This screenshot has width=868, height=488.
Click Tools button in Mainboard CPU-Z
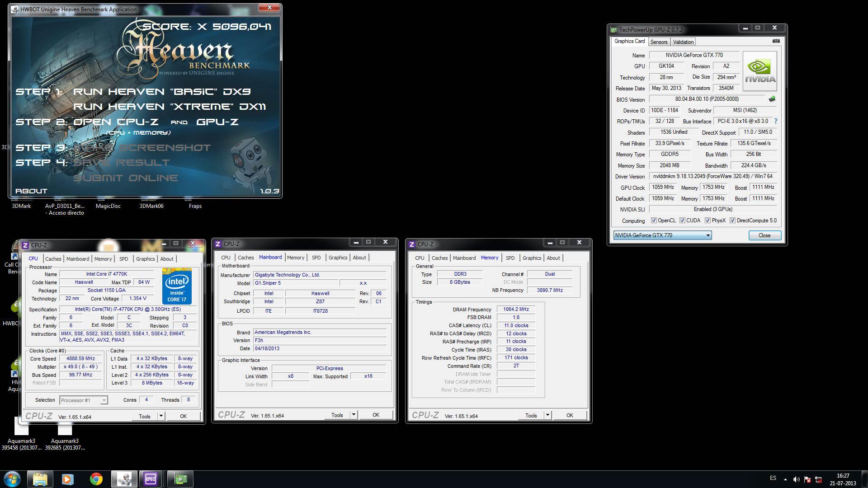coord(337,415)
